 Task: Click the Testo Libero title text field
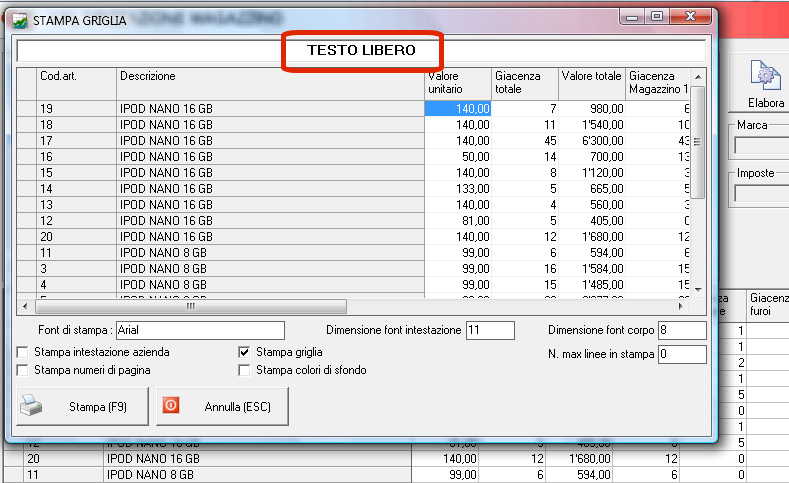tap(361, 50)
